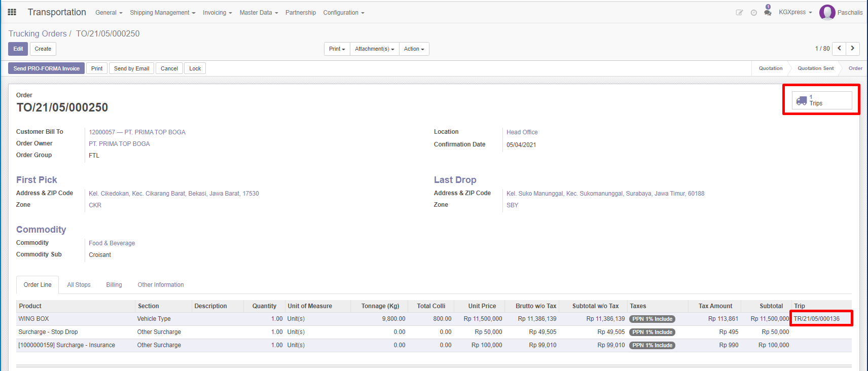Switch to the All Stops tab
Viewport: 868px width, 371px height.
click(x=79, y=285)
